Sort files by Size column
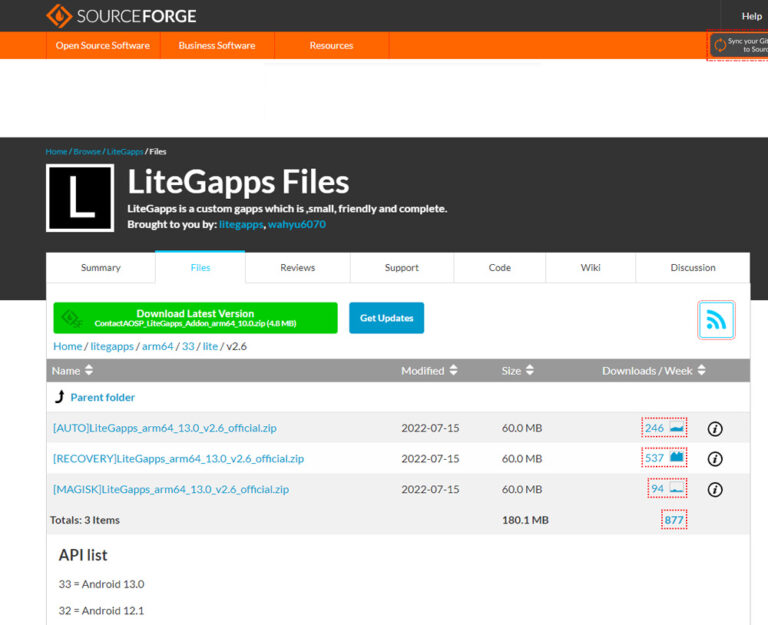The width and height of the screenshot is (768, 625). (x=517, y=371)
